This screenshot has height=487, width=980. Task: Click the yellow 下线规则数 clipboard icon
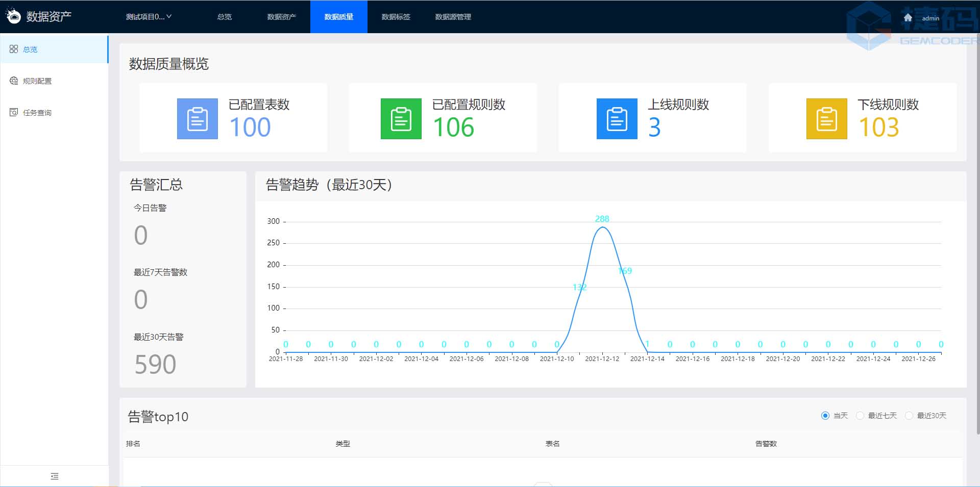coord(827,119)
